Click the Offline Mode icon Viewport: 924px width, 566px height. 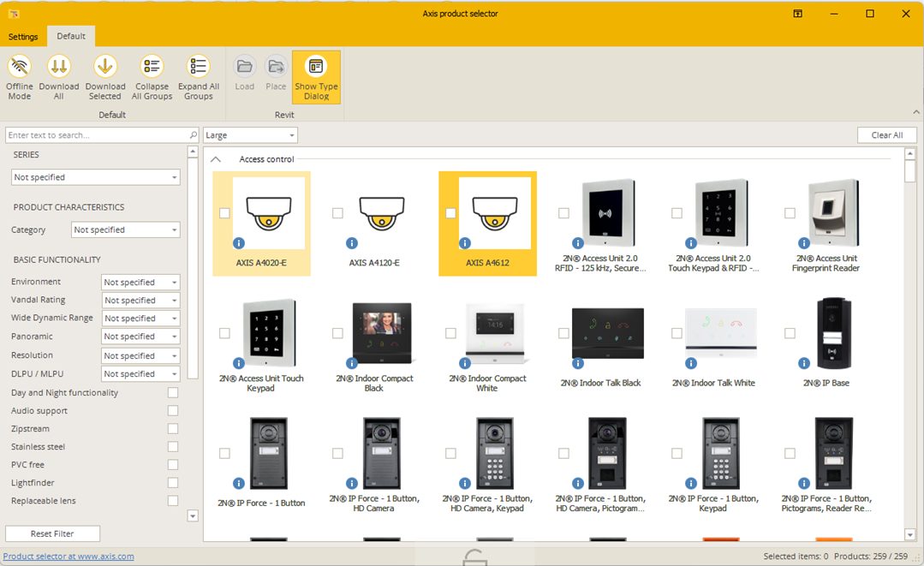pyautogui.click(x=19, y=67)
